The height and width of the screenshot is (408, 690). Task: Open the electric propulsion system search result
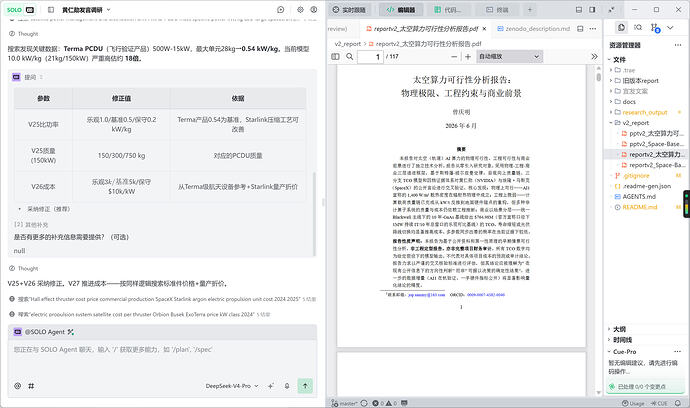click(x=140, y=314)
